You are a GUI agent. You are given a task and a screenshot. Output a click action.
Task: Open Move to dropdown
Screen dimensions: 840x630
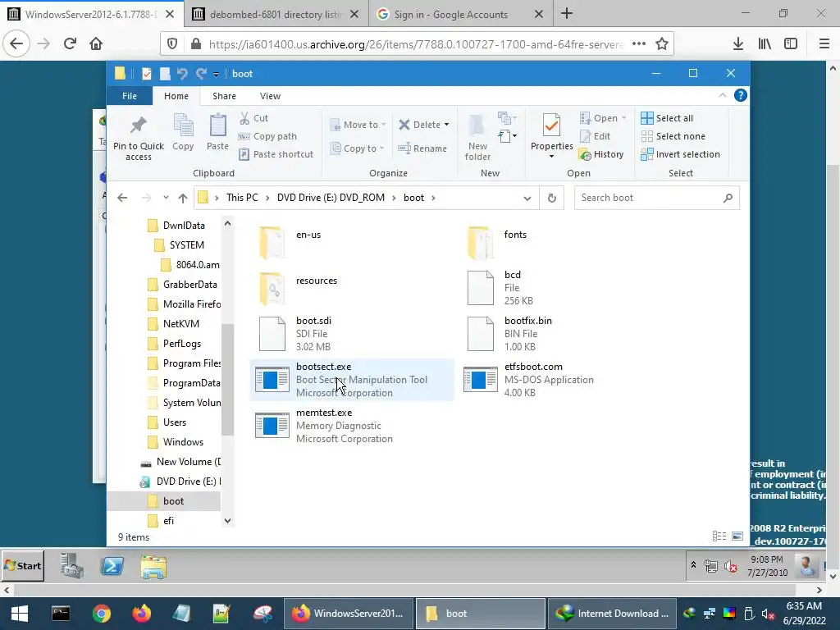pyautogui.click(x=358, y=125)
